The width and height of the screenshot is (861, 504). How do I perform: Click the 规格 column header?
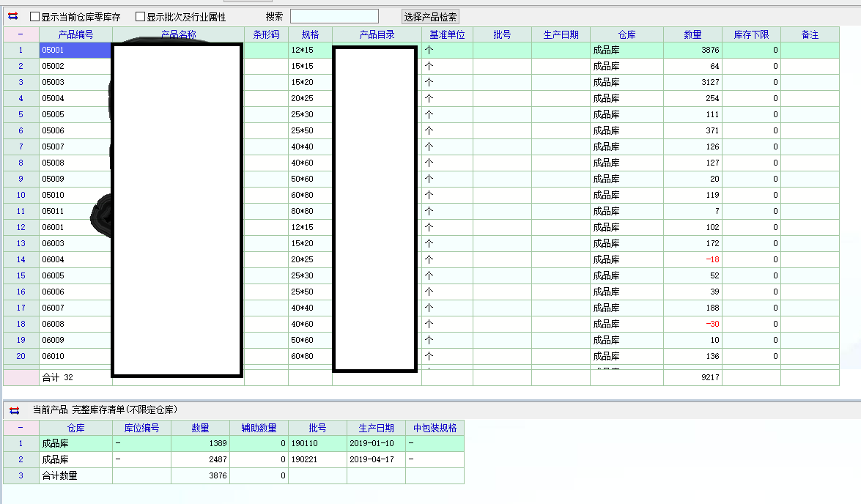[310, 34]
